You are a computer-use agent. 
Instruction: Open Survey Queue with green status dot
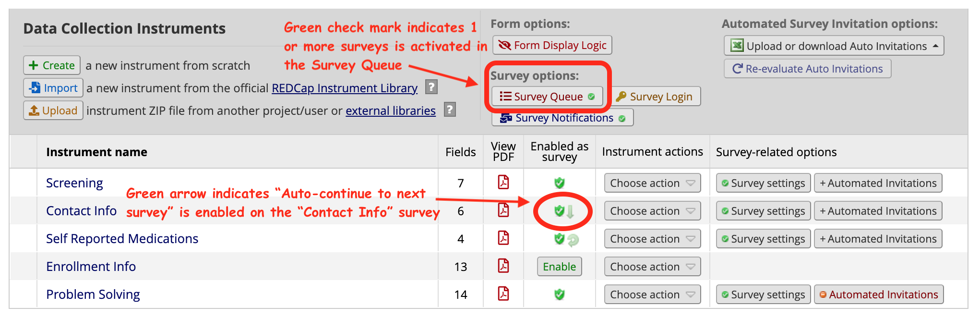pos(547,97)
